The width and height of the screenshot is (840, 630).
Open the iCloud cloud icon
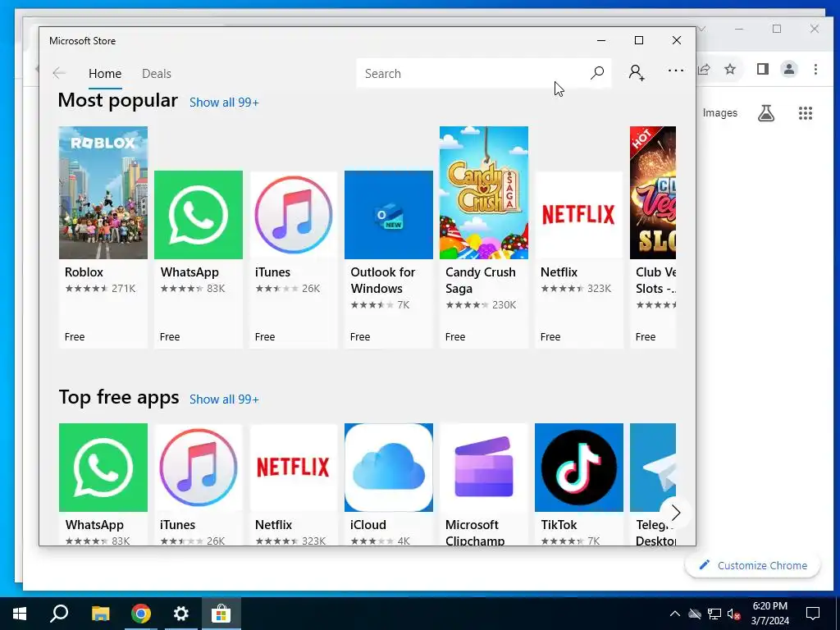pyautogui.click(x=388, y=468)
